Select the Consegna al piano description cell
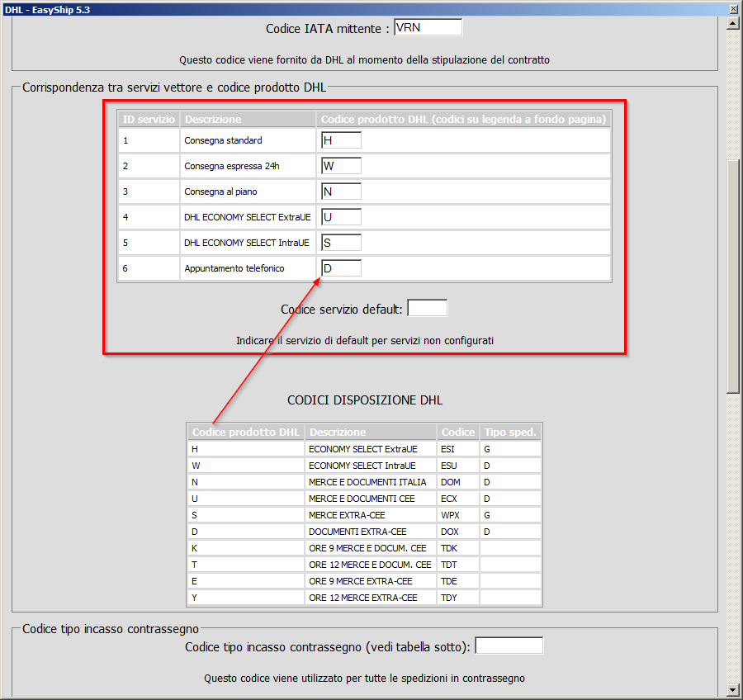This screenshot has height=700, width=743. click(248, 192)
